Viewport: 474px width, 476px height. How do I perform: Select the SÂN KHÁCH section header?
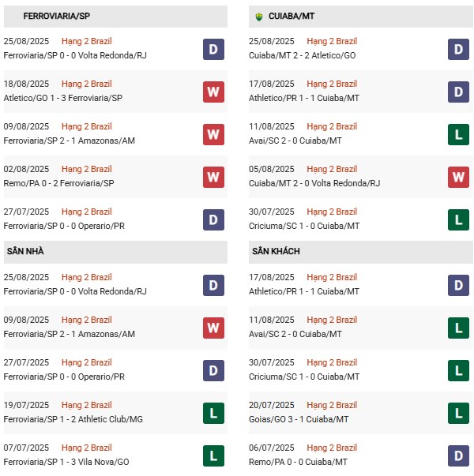click(276, 251)
